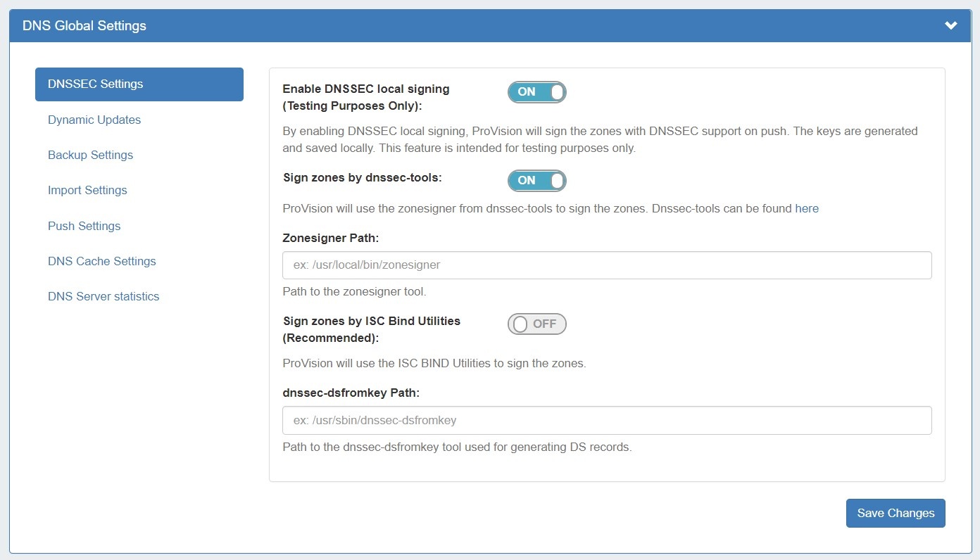The width and height of the screenshot is (980, 560).
Task: Go to Import Settings
Action: (87, 190)
